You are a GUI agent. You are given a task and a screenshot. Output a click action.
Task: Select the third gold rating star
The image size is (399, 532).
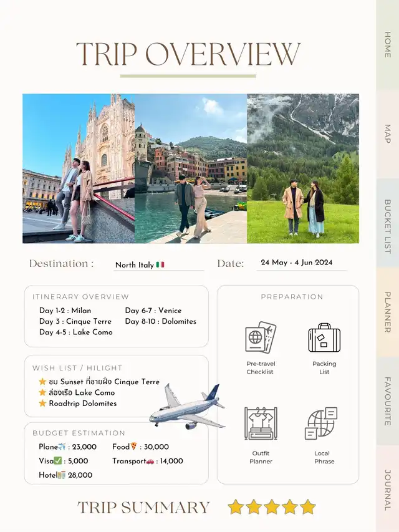click(272, 506)
